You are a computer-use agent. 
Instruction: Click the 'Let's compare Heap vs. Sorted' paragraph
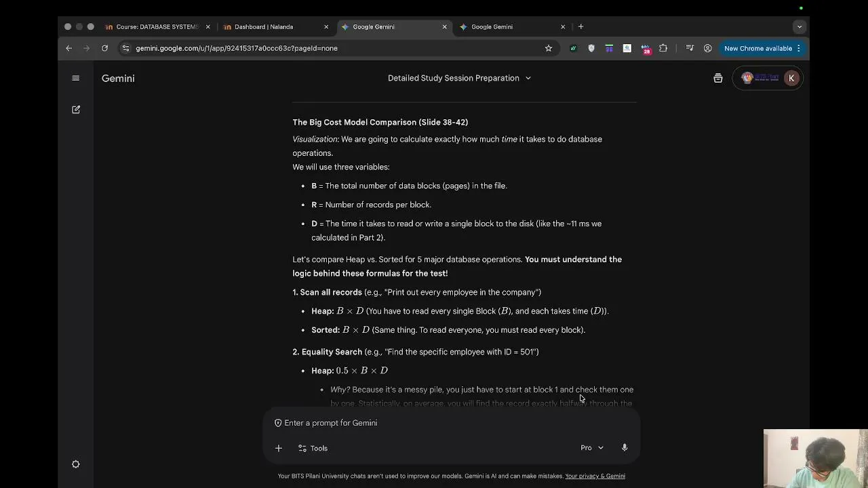coord(457,266)
